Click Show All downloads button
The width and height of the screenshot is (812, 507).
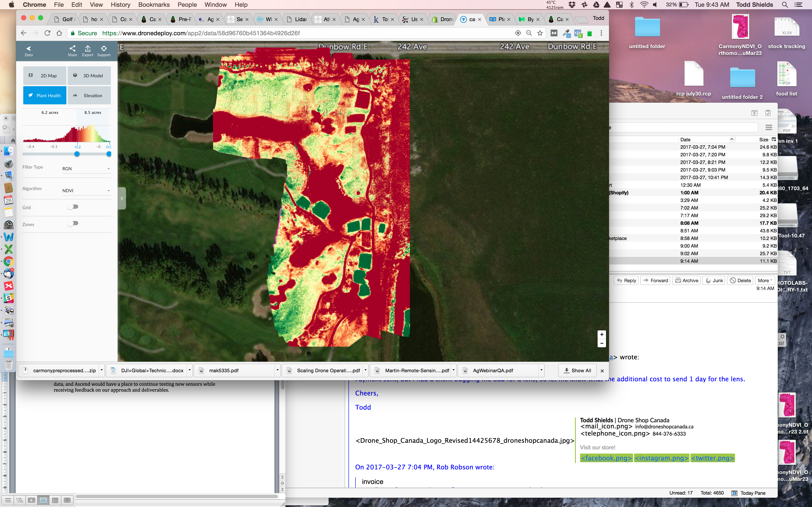(577, 370)
